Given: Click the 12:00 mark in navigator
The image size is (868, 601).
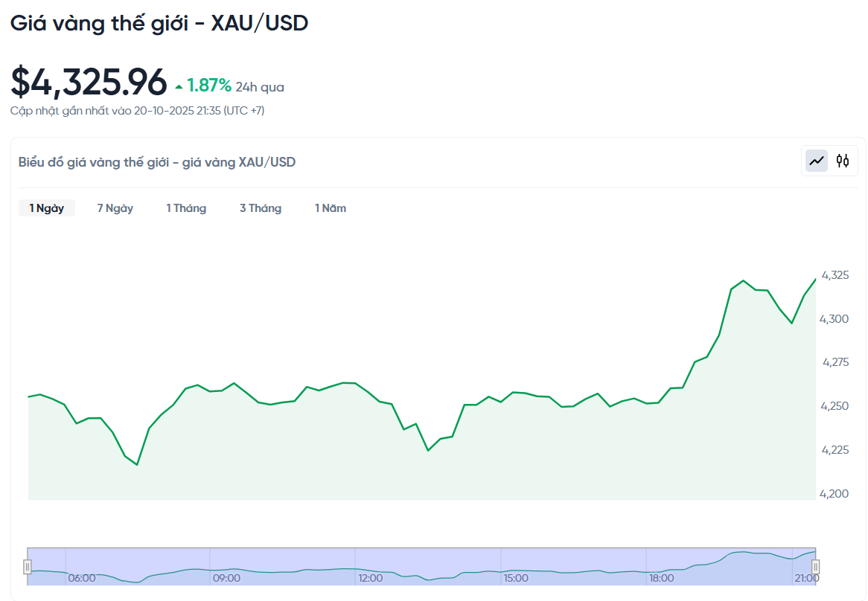Looking at the screenshot, I should [371, 578].
